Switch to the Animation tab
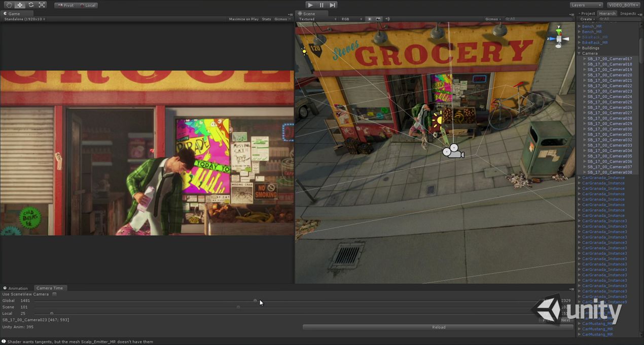644x345 pixels. coord(17,288)
